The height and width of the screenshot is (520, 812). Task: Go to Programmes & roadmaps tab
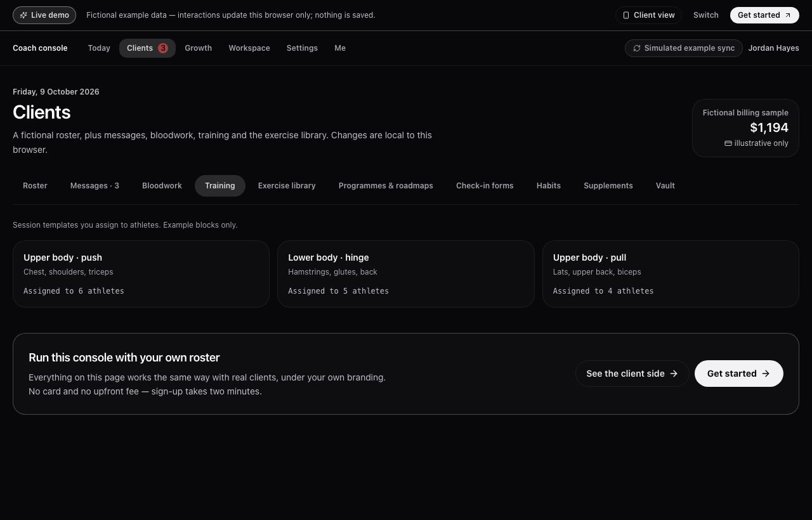click(x=386, y=186)
